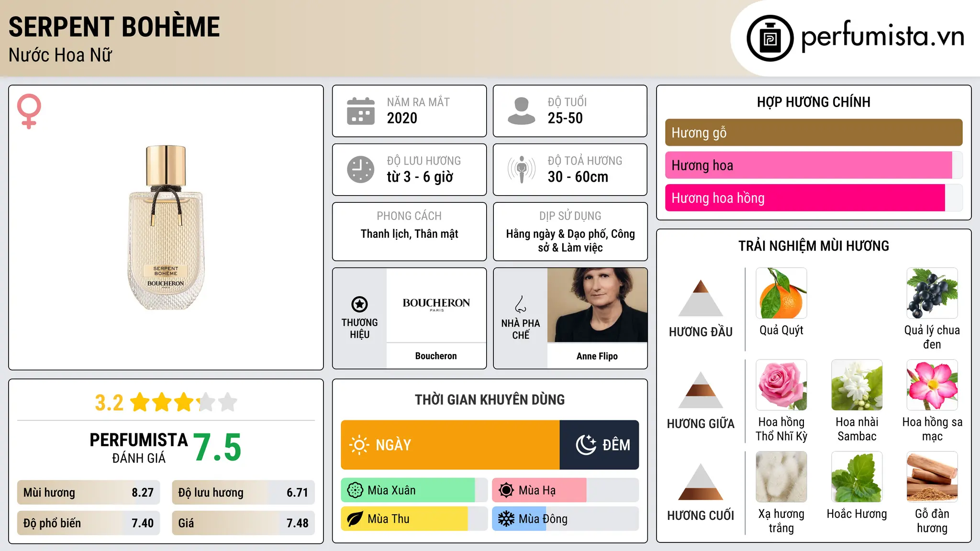Click the 3.2 star rating number
The height and width of the screenshot is (551, 980).
coord(109,403)
